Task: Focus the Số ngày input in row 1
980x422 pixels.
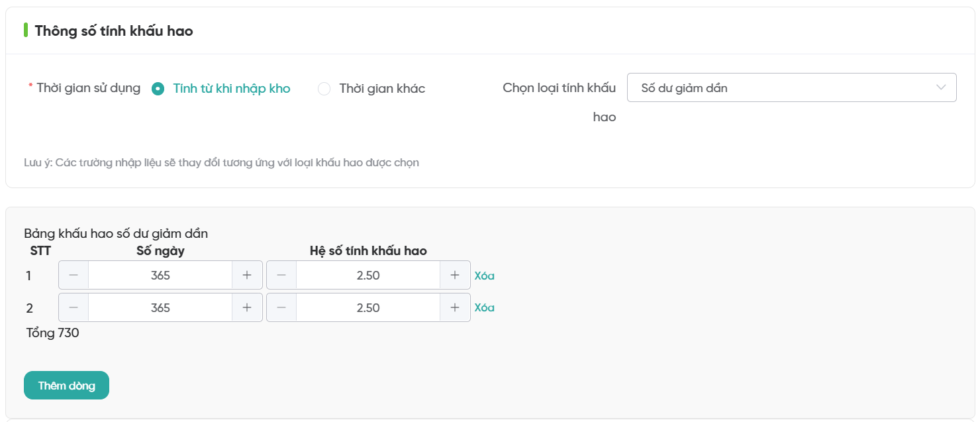Action: (x=160, y=275)
